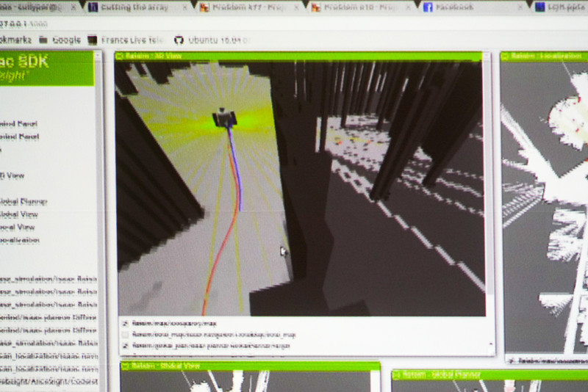
Task: Select the websight/WebsightServer channel row
Action: tap(49, 382)
